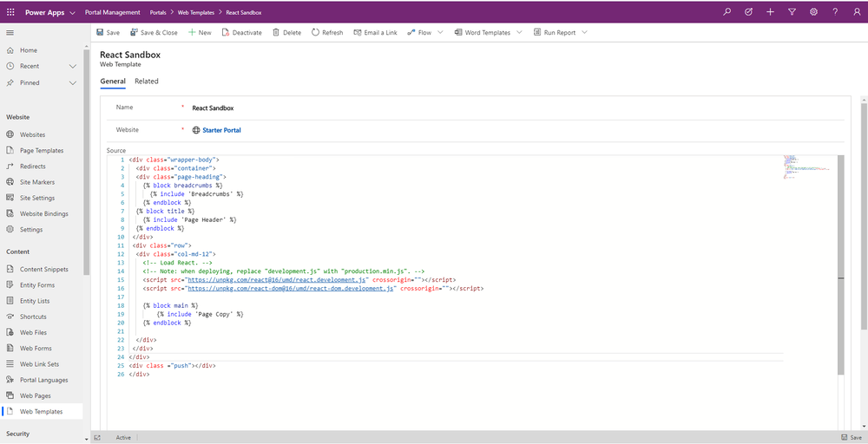Open the help question mark icon
868x444 pixels.
835,11
